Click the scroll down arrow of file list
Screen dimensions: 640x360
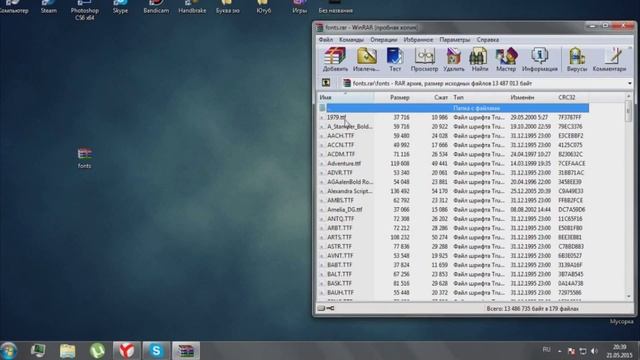[629, 296]
